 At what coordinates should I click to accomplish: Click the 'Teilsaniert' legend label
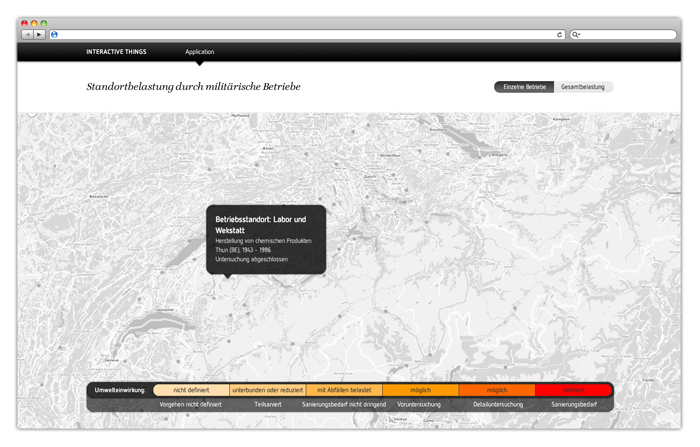click(x=268, y=405)
